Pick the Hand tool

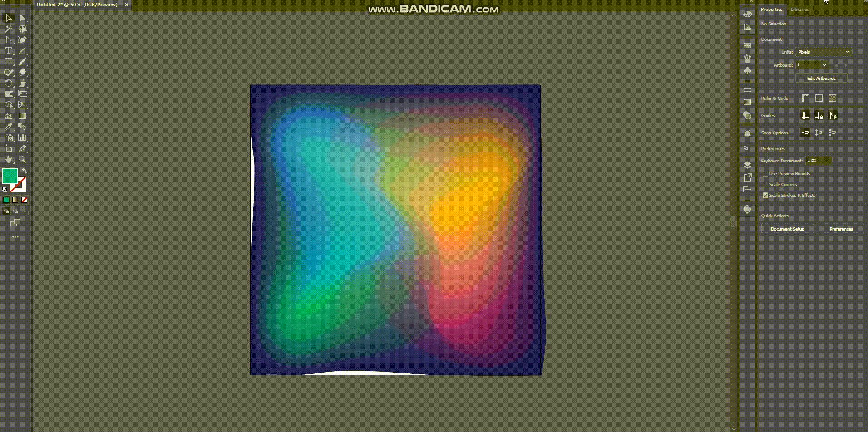[9, 160]
